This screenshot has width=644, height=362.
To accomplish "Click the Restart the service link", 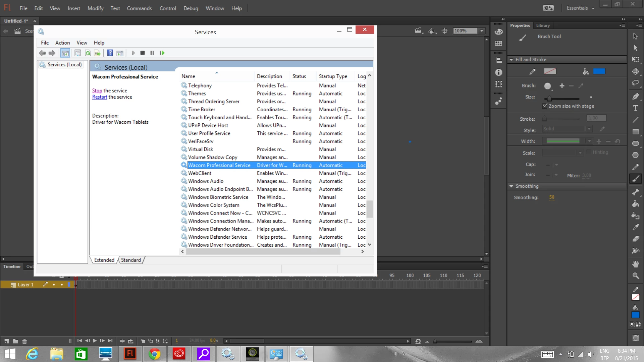I will coord(100,97).
